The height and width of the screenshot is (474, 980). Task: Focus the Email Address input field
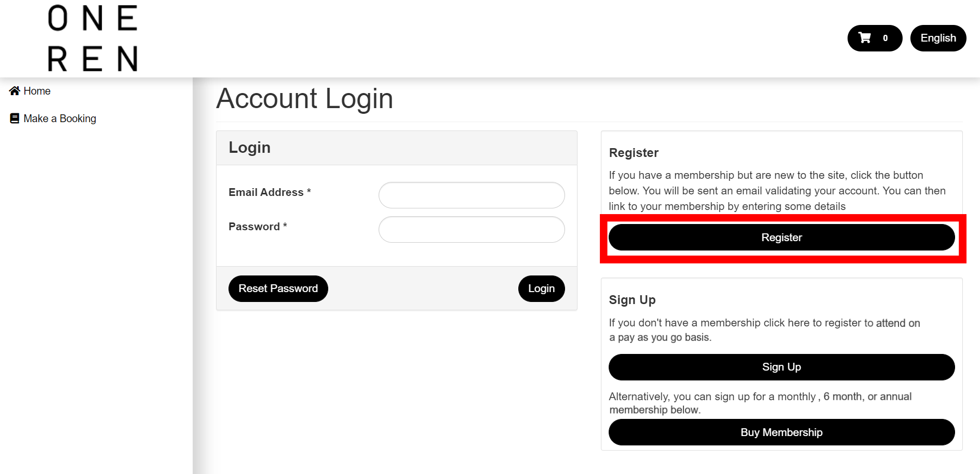pos(472,195)
